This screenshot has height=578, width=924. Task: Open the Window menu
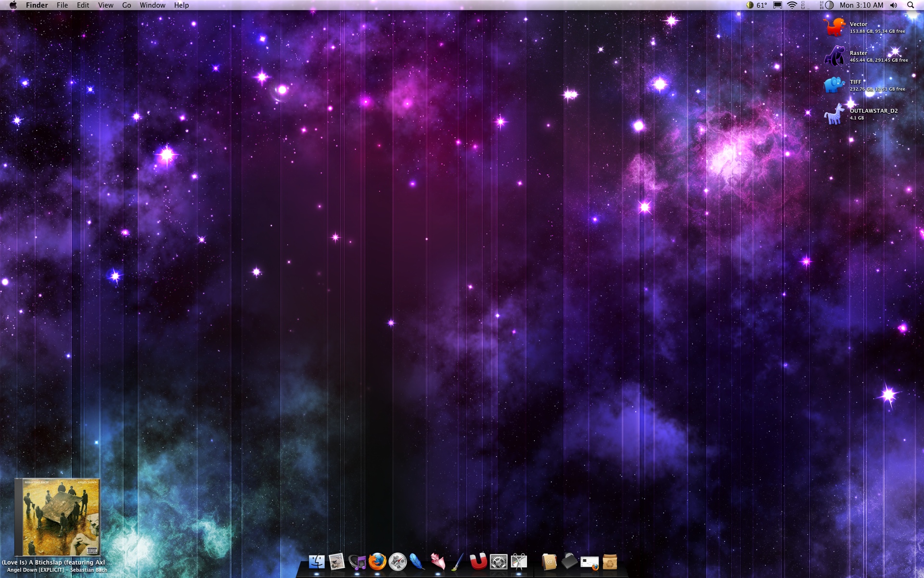pos(153,5)
